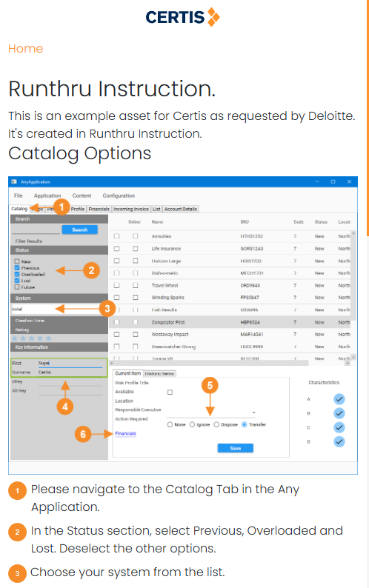This screenshot has height=588, width=369.
Task: Click the First name input field
Action: click(70, 363)
